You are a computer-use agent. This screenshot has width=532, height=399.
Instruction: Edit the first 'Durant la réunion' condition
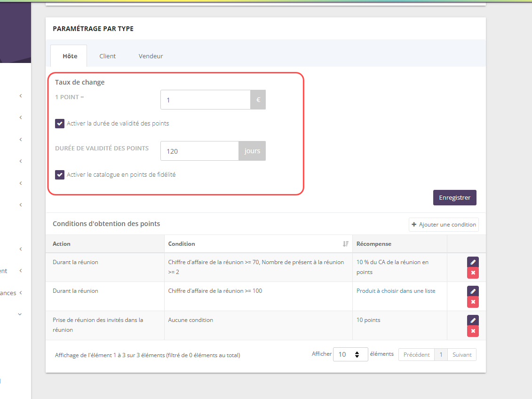pos(473,262)
